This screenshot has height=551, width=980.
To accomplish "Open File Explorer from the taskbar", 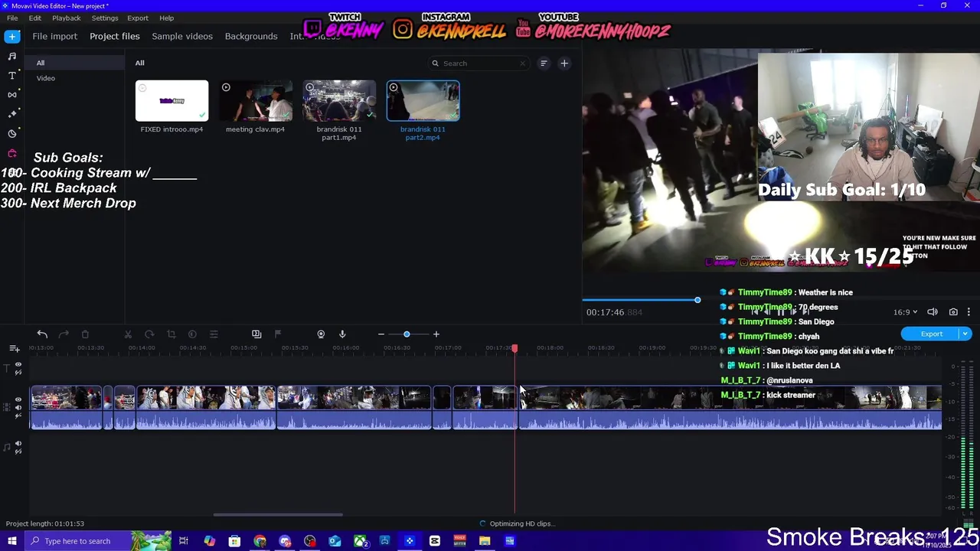I will tap(485, 541).
